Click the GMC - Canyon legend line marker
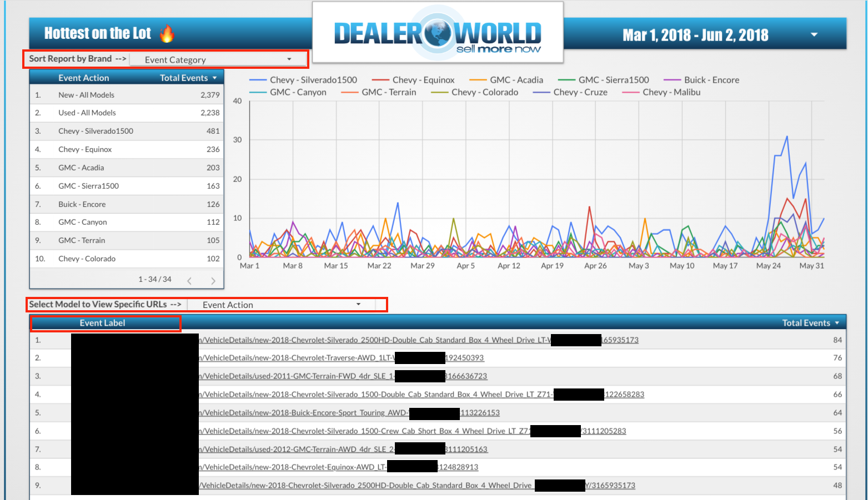 tap(259, 92)
